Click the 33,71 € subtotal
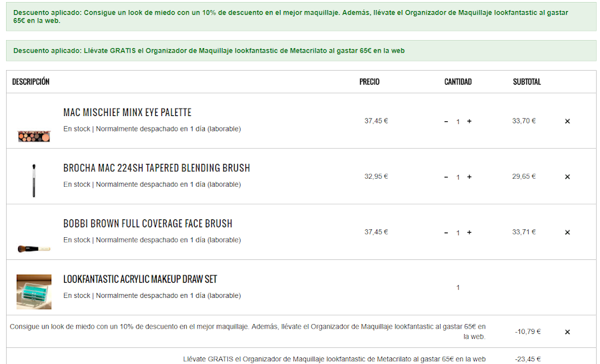 pyautogui.click(x=524, y=232)
